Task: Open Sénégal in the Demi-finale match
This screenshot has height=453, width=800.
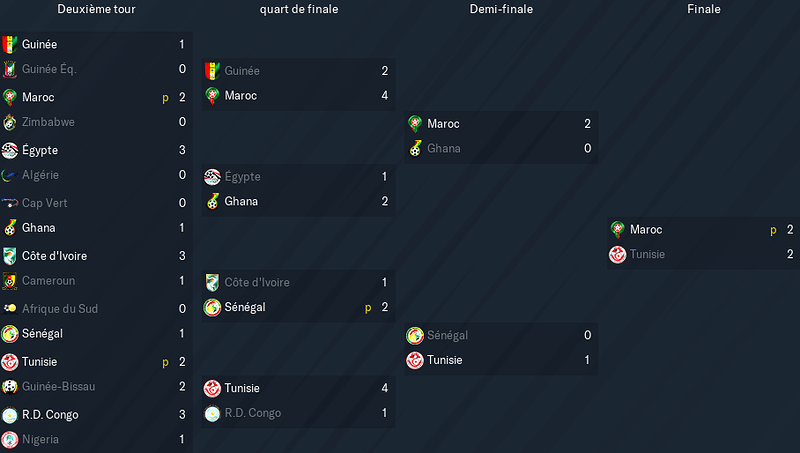Action: pos(447,335)
